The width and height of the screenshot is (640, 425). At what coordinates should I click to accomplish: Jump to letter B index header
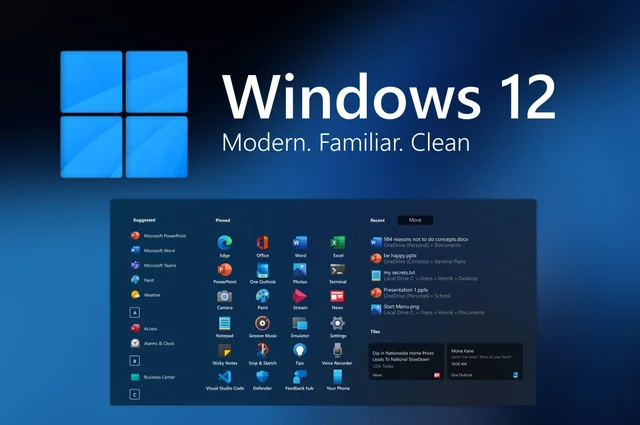(135, 360)
